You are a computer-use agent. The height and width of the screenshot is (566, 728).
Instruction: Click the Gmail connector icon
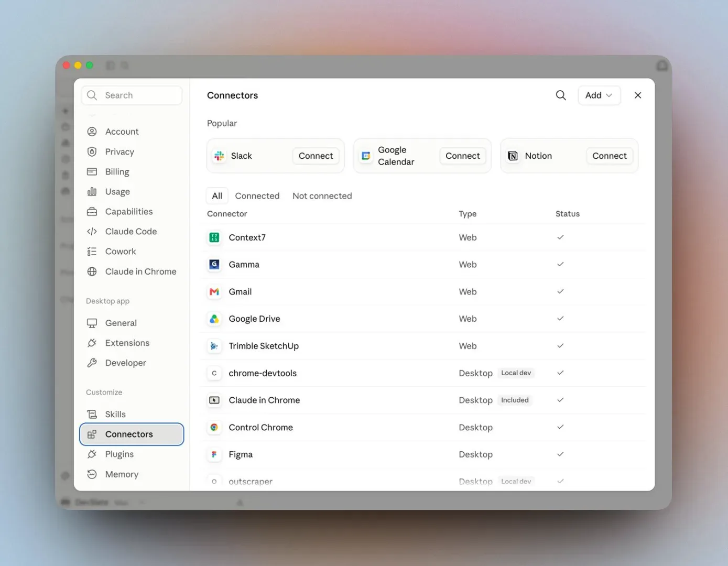214,292
